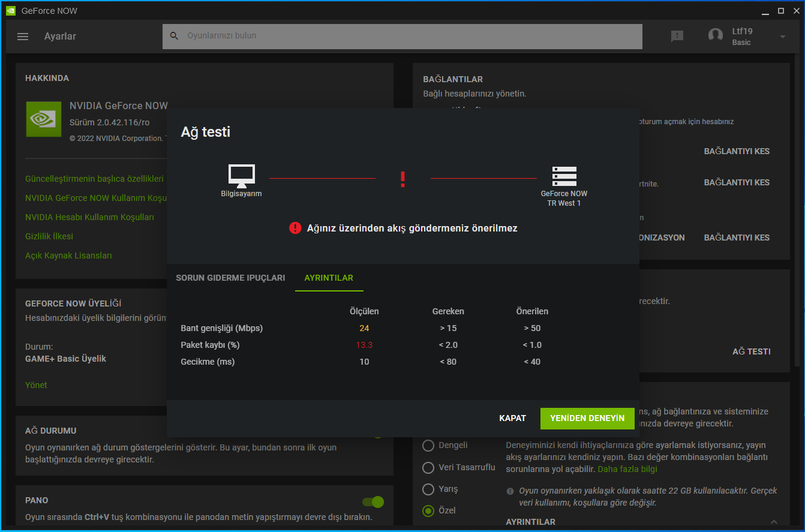Screen dimensions: 805x532
Task: Click the red exclamation mark between connection lines
Action: 403,179
